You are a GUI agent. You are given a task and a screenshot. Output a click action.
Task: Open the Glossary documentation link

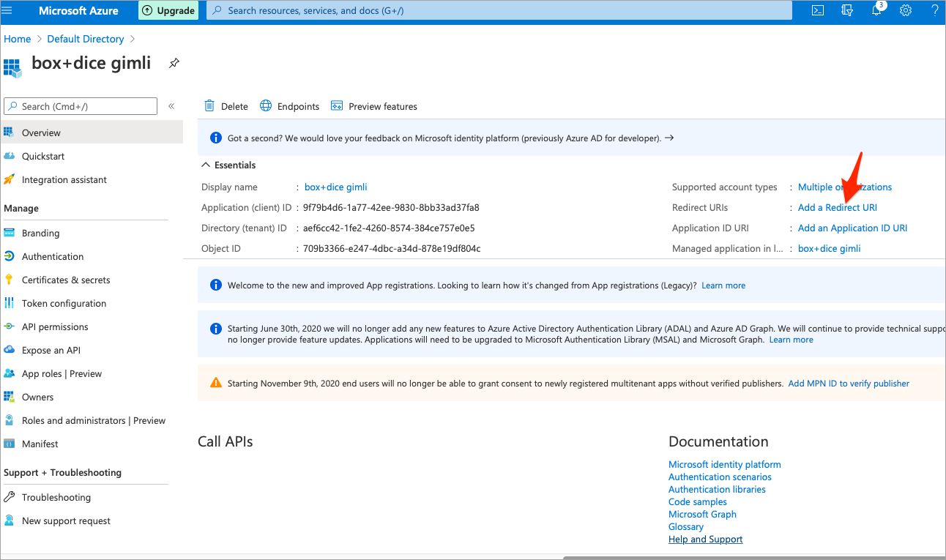tap(686, 527)
